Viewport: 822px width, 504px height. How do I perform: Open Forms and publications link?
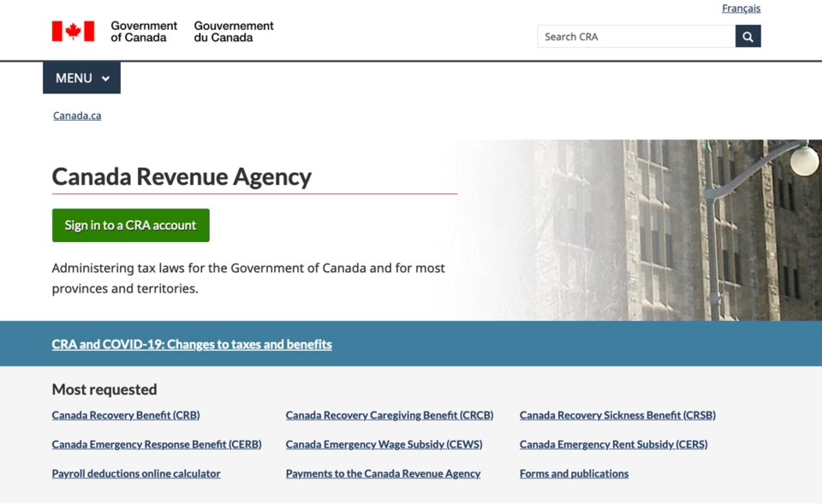[574, 473]
